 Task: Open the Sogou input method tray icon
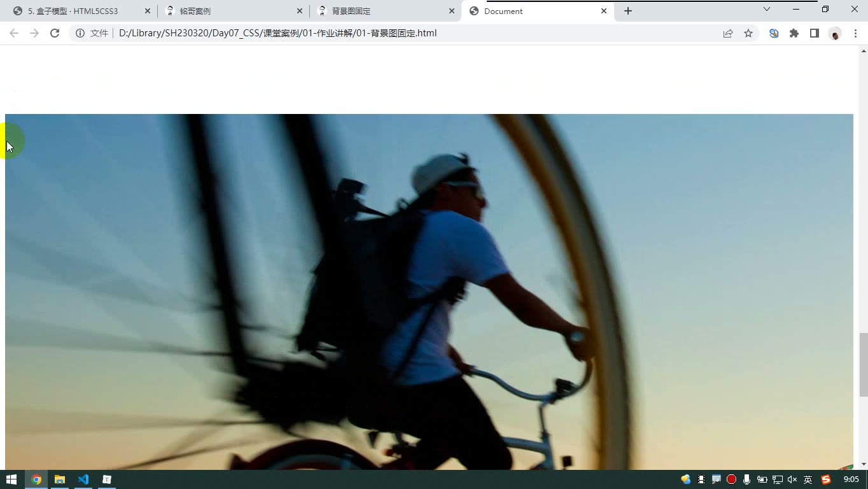(826, 479)
